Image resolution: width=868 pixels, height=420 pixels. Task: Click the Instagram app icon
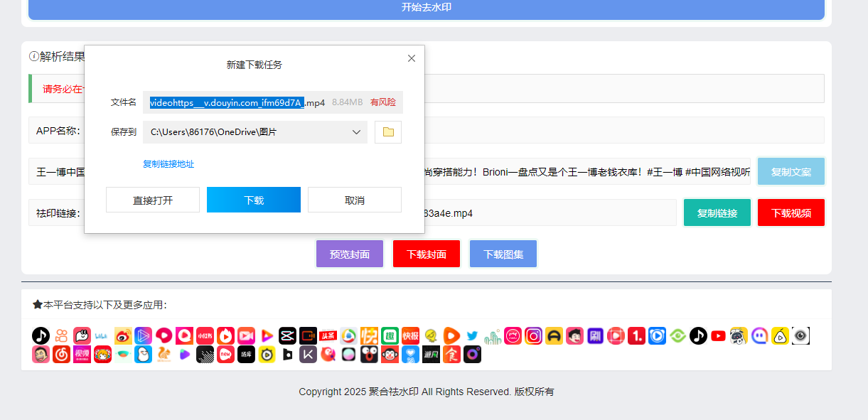pos(533,336)
